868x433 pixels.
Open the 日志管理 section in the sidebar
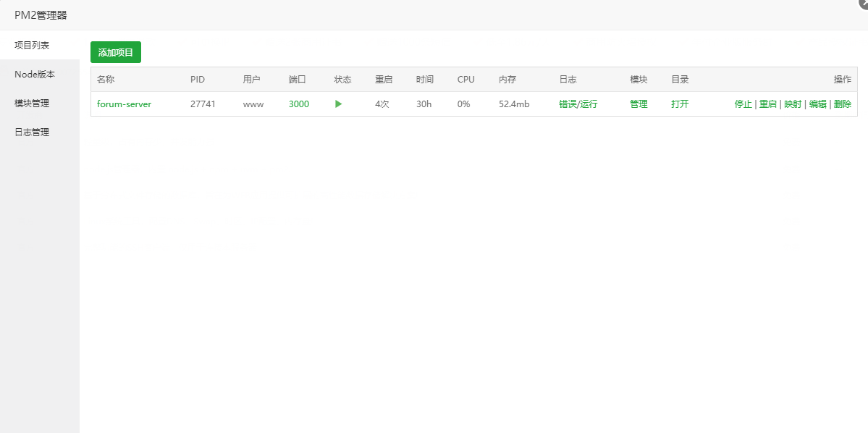(x=31, y=131)
